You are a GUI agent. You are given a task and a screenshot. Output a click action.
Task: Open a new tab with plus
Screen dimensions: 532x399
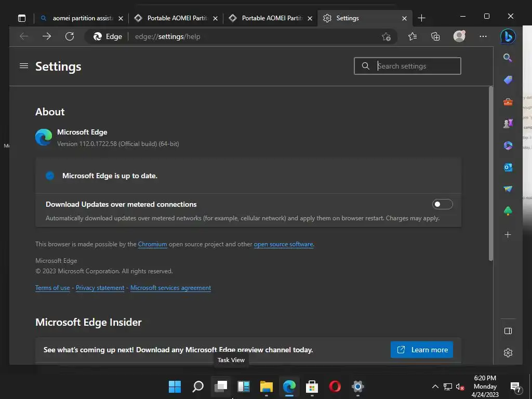pos(421,18)
